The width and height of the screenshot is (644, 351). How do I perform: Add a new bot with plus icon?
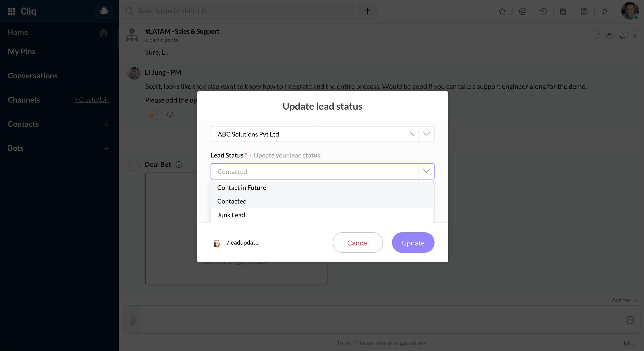coord(106,148)
